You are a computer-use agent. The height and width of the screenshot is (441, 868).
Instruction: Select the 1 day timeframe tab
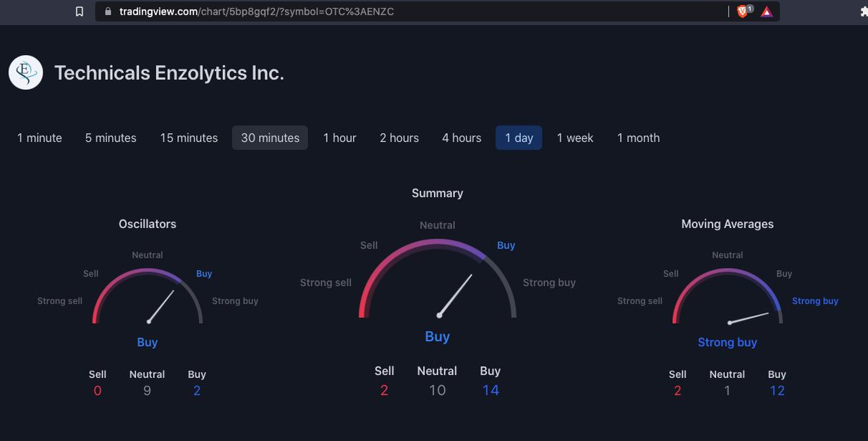click(x=519, y=138)
